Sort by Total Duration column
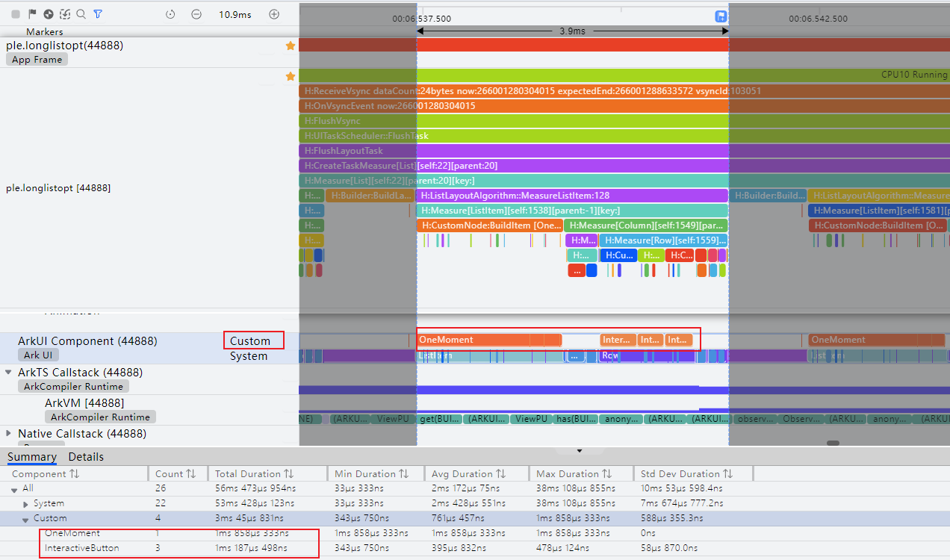Screen dimensions: 950x560 (254, 473)
